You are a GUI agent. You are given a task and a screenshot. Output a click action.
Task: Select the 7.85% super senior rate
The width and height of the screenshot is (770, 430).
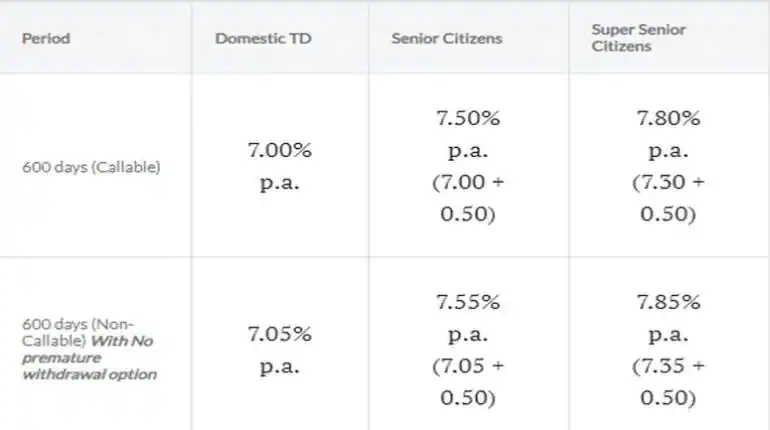pos(668,302)
